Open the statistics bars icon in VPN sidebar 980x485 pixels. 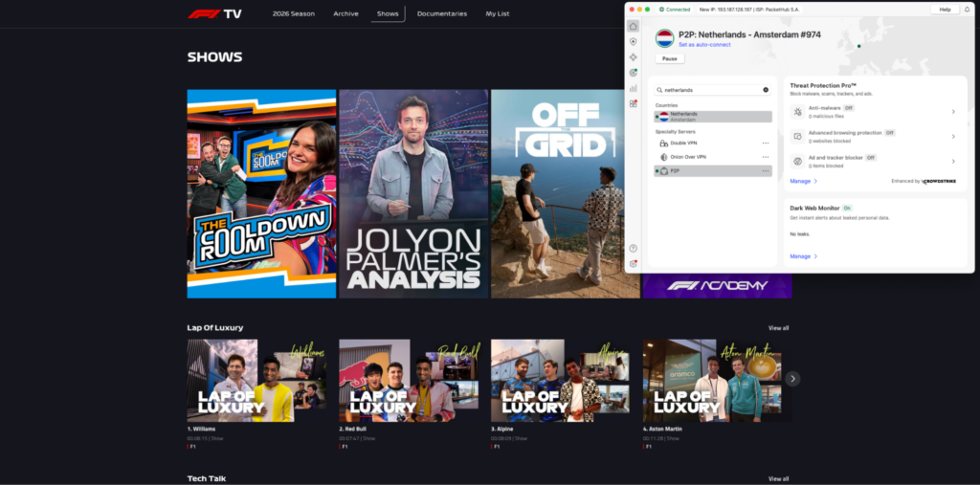click(x=634, y=88)
